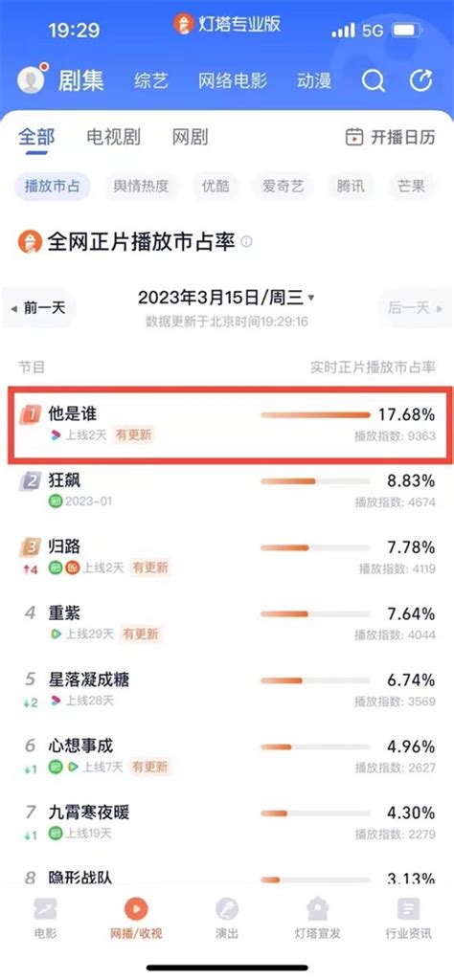This screenshot has width=454, height=980.
Task: Open the 开播日历 calendar icon
Action: pos(354,137)
